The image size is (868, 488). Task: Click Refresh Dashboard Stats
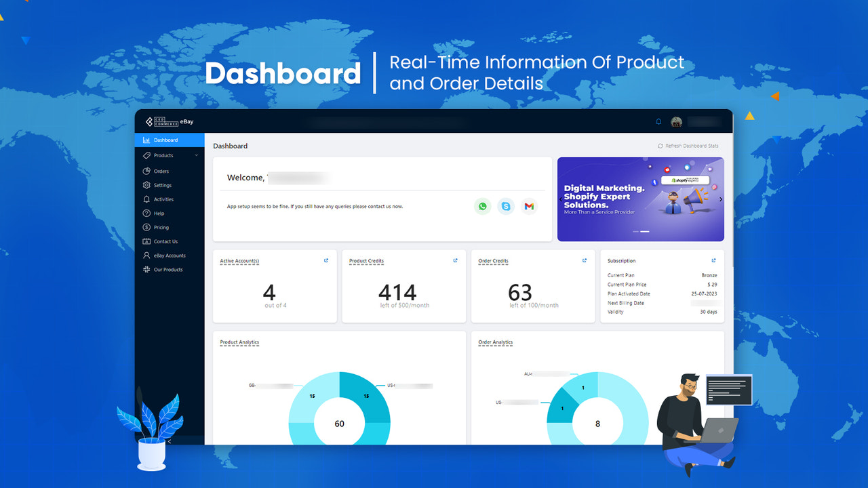(x=688, y=145)
